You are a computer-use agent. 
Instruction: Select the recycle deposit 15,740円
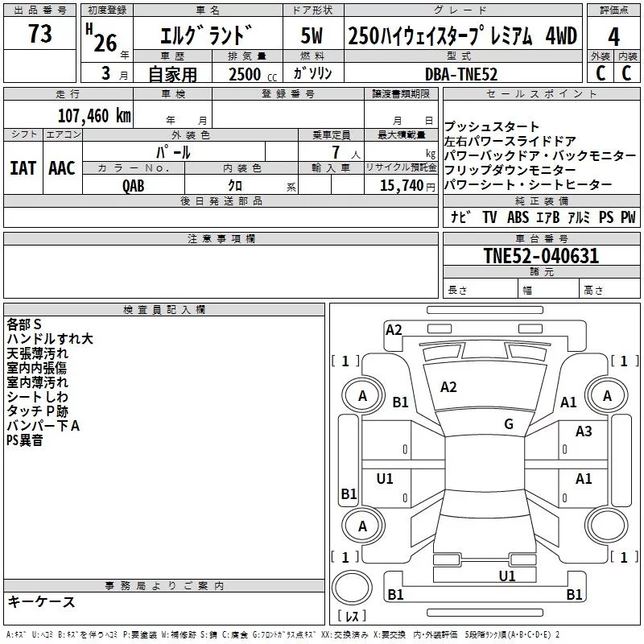pos(407,186)
